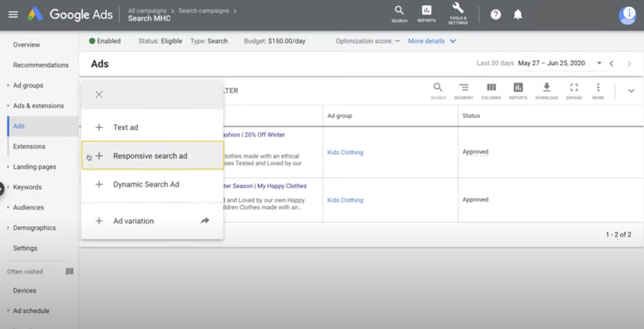Open Tools & Settings wrench

click(x=458, y=13)
